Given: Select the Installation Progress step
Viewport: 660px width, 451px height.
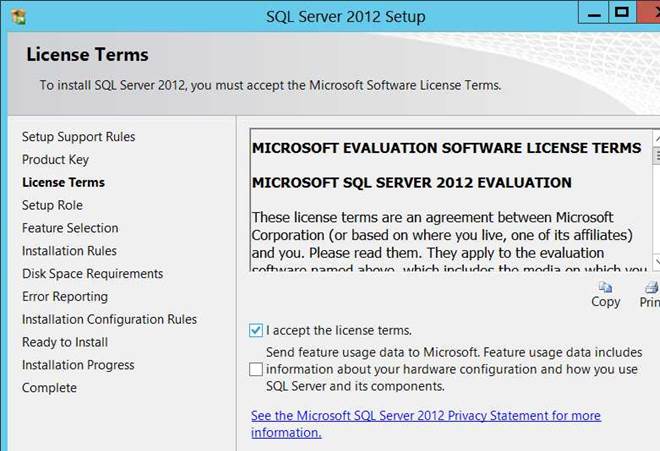Looking at the screenshot, I should click(x=78, y=365).
